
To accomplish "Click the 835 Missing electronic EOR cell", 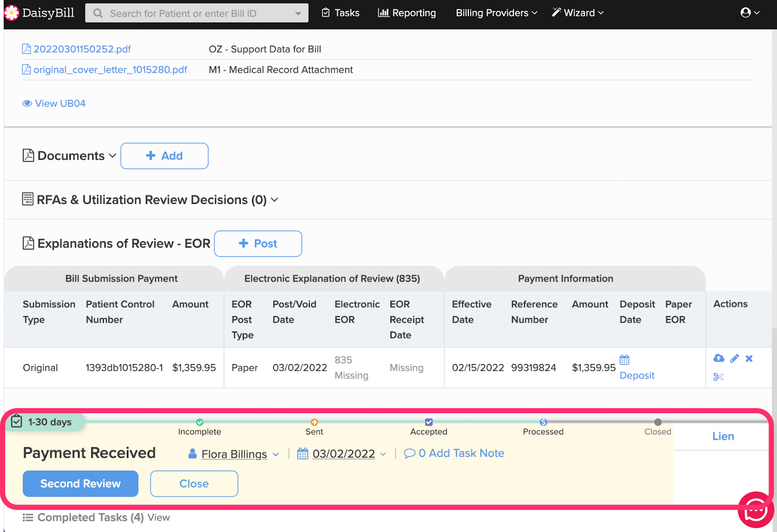I will coord(352,368).
